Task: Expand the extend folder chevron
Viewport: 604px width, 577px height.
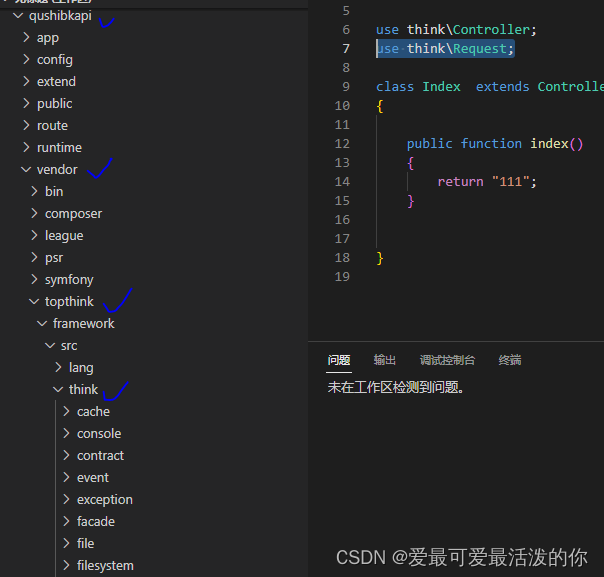Action: click(x=26, y=81)
